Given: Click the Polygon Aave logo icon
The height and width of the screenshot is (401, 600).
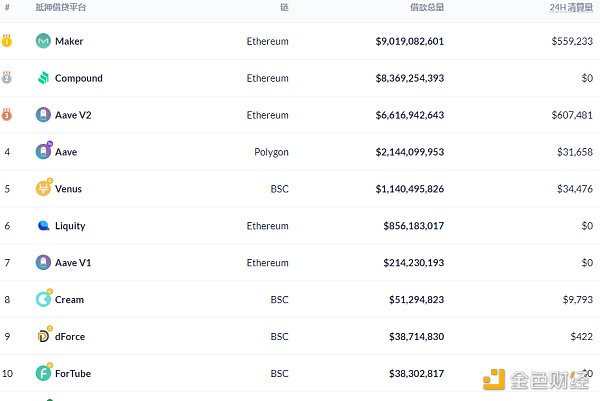Looking at the screenshot, I should tap(43, 152).
